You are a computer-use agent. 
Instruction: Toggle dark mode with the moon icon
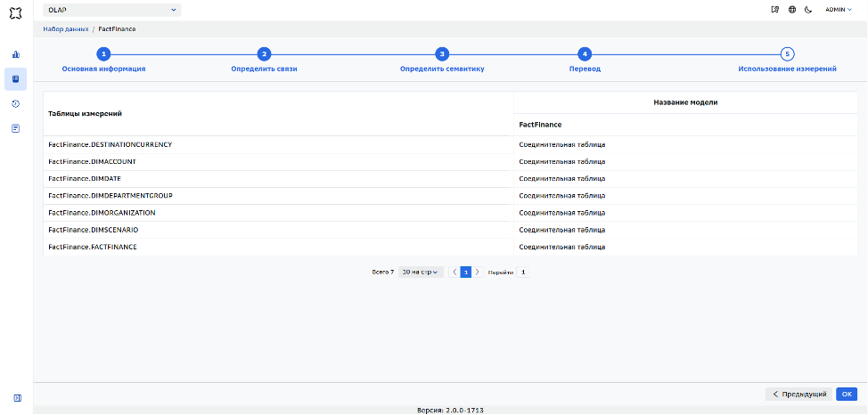[808, 10]
